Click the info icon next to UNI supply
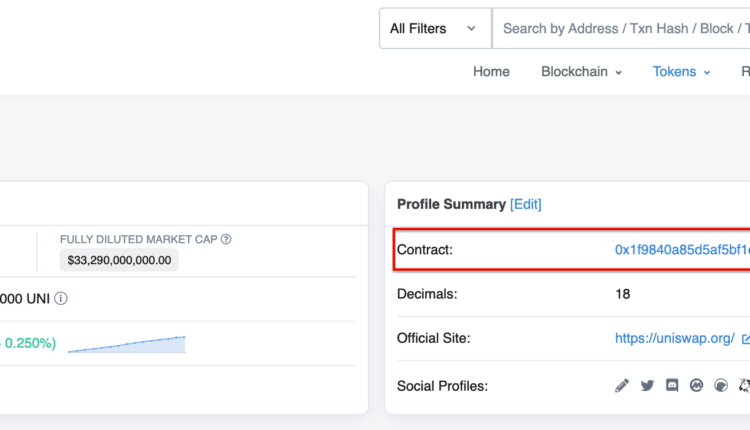750x430 pixels. click(x=61, y=298)
